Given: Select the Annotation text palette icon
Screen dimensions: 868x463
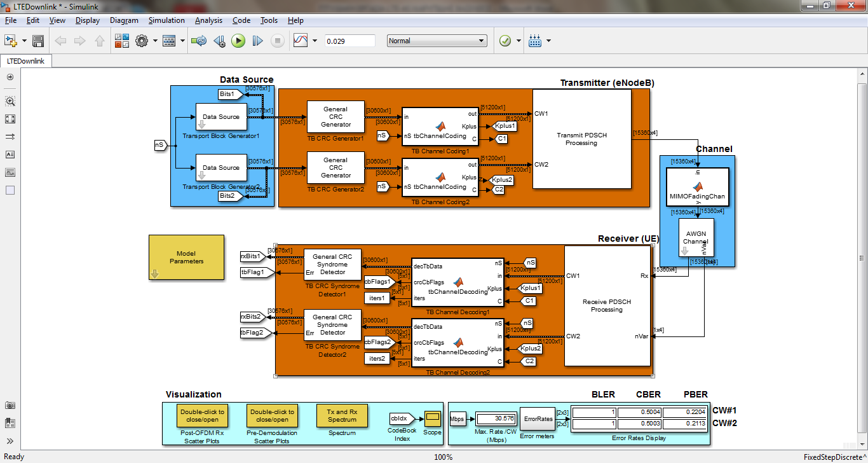Looking at the screenshot, I should 10,155.
